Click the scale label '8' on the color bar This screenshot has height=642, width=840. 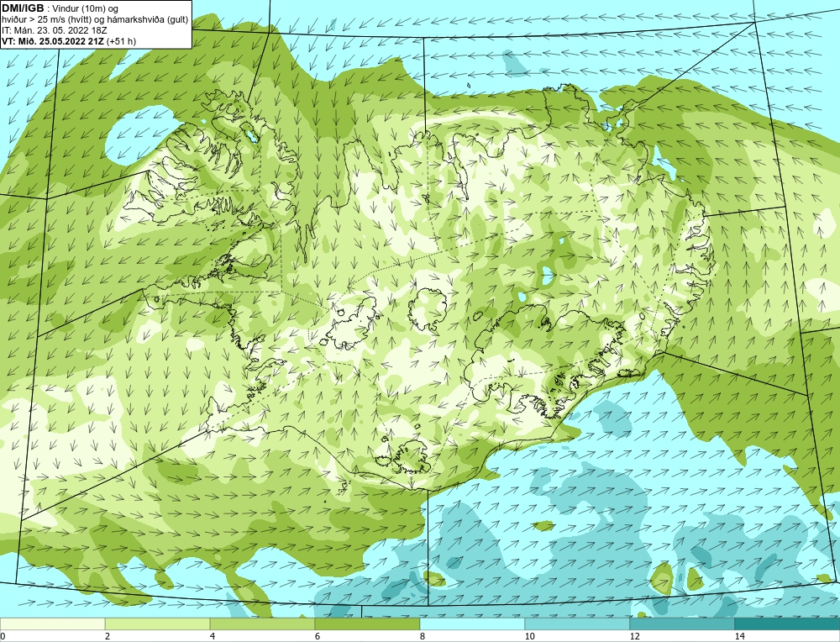click(x=423, y=637)
